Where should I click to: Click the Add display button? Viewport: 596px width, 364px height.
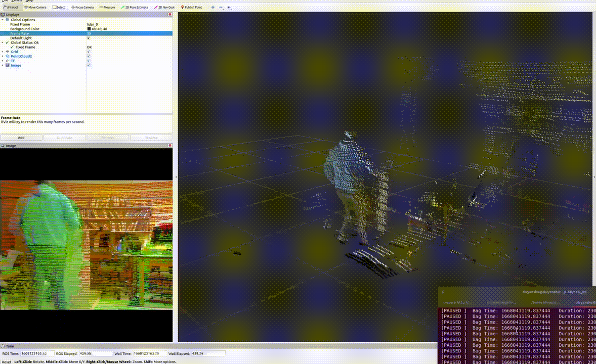(21, 138)
